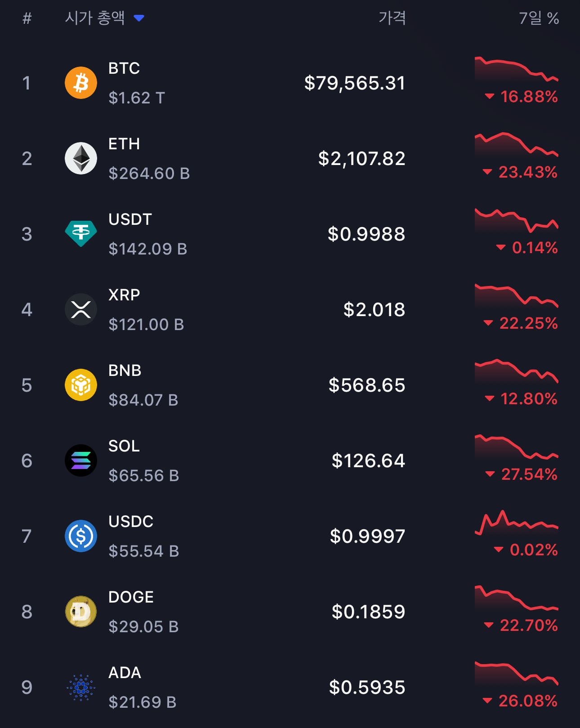Open the XRP black circular icon
Viewport: 580px width, 728px height.
pos(81,309)
